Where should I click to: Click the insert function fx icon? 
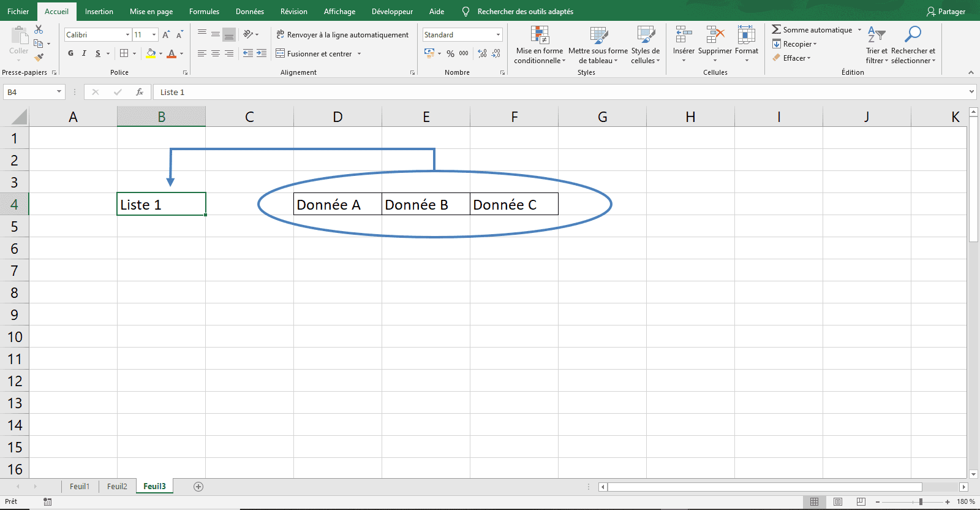click(x=140, y=92)
